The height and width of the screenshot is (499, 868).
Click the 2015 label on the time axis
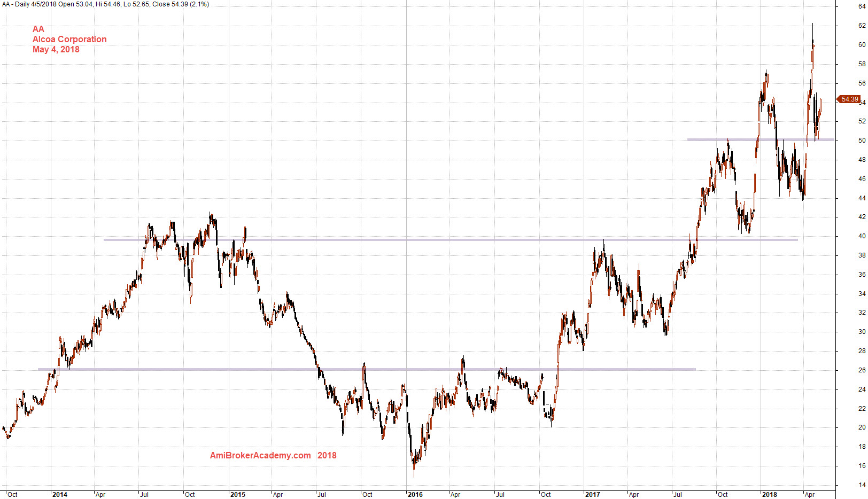[238, 495]
